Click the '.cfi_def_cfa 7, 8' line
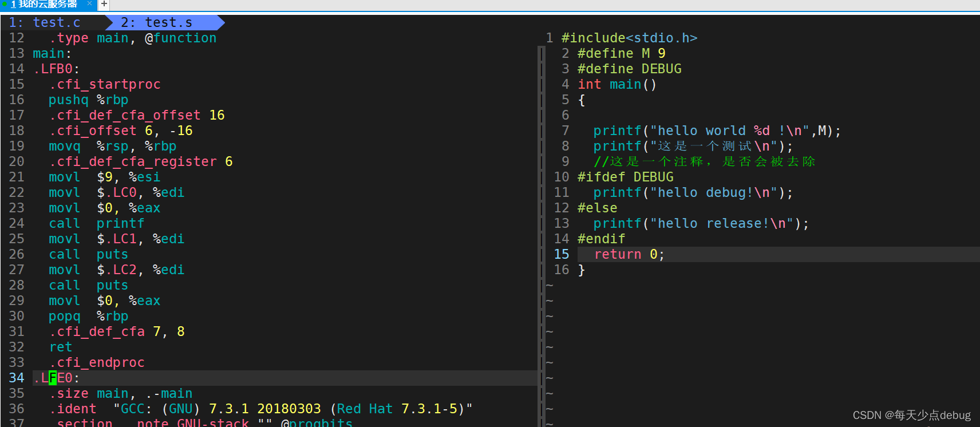The height and width of the screenshot is (427, 980). [117, 331]
